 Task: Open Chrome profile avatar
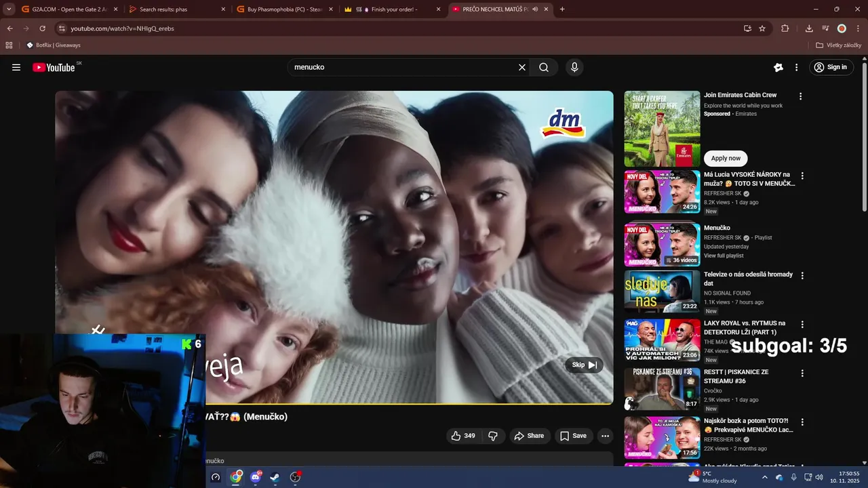(842, 28)
